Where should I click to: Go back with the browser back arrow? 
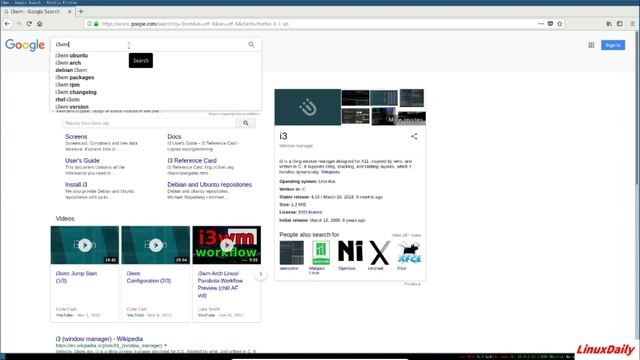[x=7, y=24]
